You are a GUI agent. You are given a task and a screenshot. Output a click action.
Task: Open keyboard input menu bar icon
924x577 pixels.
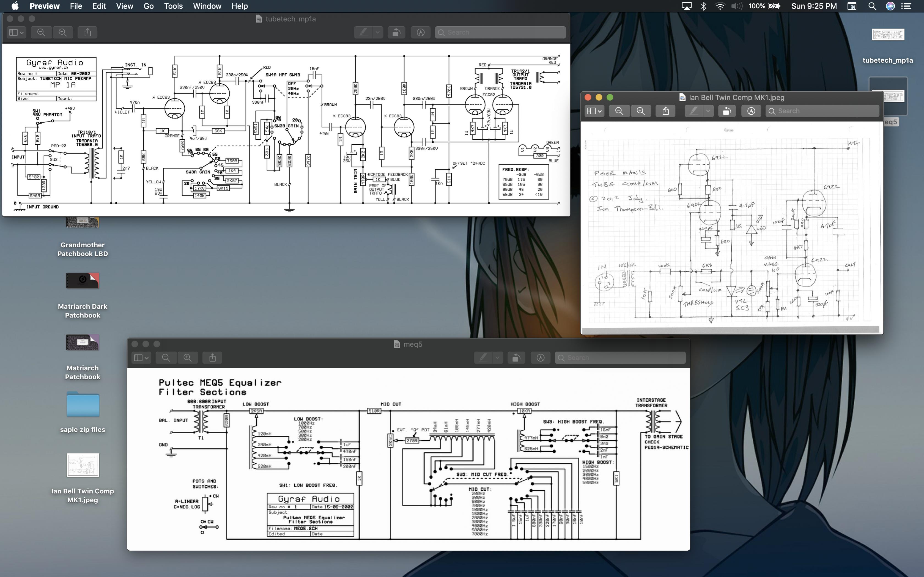tap(852, 6)
